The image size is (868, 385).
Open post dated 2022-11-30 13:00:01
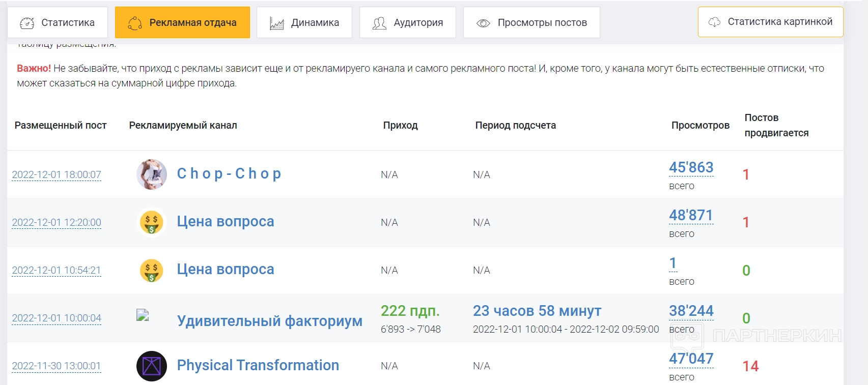(57, 366)
